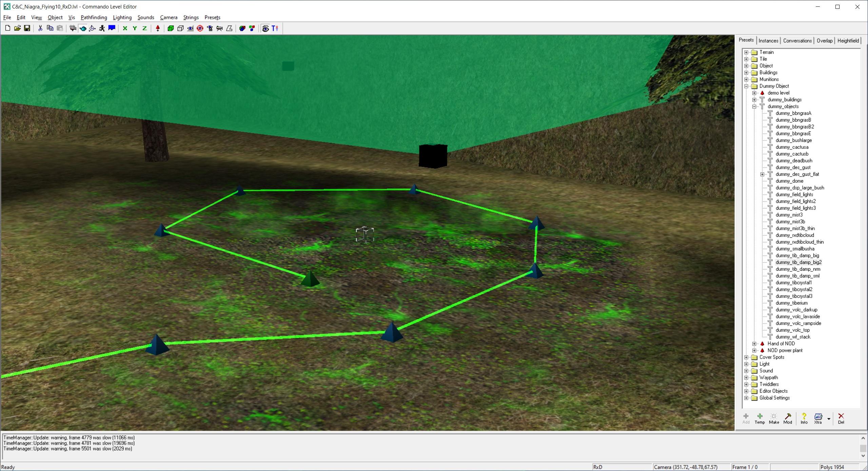Screen dimensions: 868x471
Task: Toggle the Z axis restriction
Action: 144,28
